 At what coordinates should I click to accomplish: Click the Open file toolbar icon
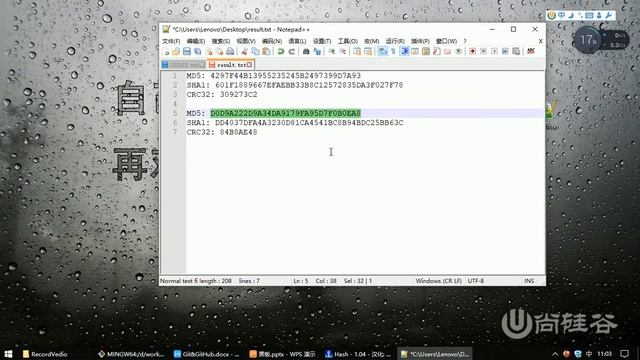[176, 51]
